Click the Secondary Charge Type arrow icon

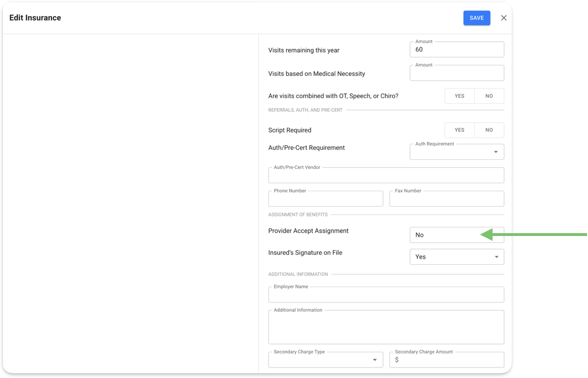point(375,360)
